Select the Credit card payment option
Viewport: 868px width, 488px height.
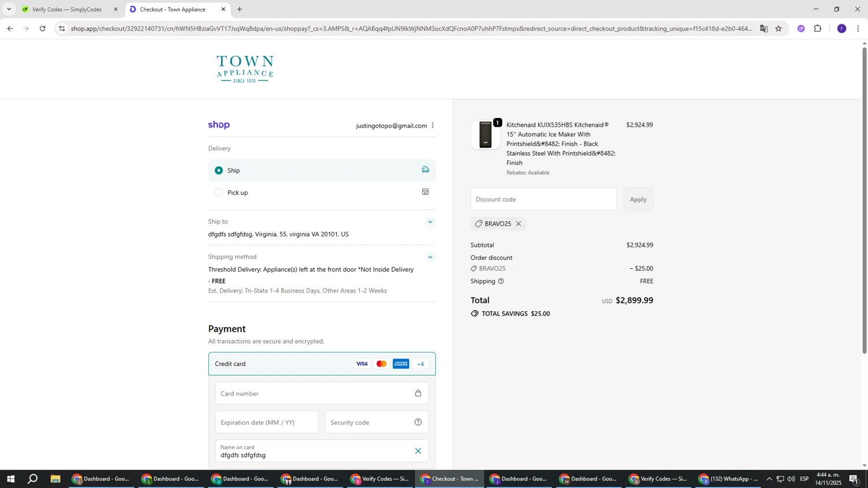[322, 364]
